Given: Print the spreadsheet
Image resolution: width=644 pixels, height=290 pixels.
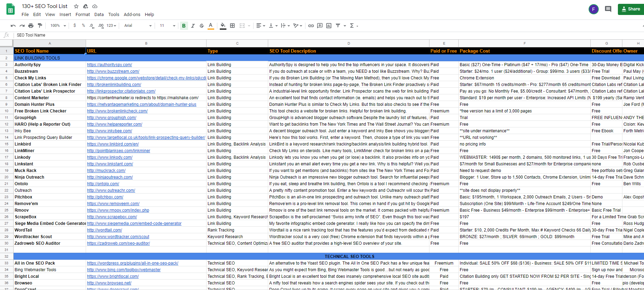Looking at the screenshot, I should [x=31, y=26].
